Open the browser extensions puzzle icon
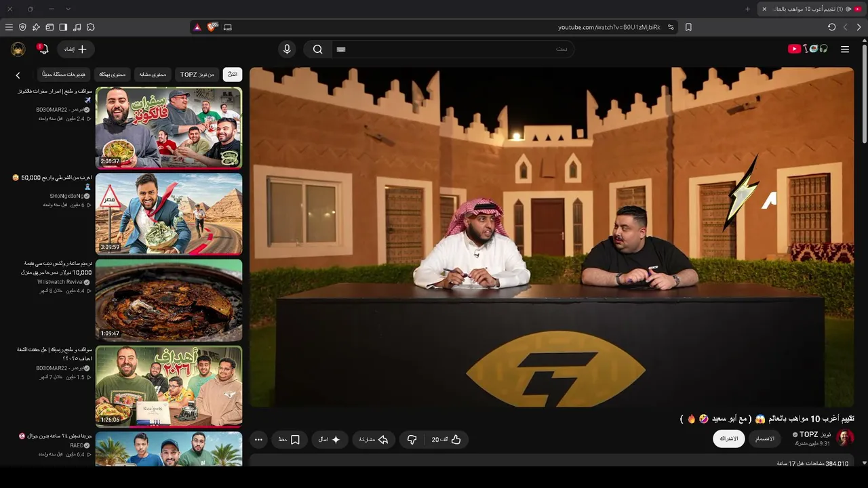868x488 pixels. coord(90,27)
